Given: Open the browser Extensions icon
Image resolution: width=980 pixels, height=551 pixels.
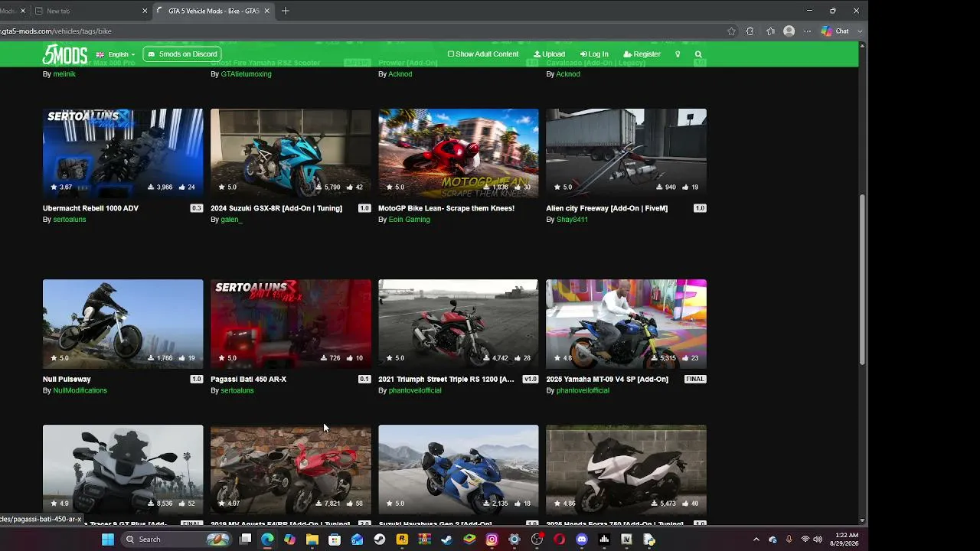Looking at the screenshot, I should tap(750, 31).
